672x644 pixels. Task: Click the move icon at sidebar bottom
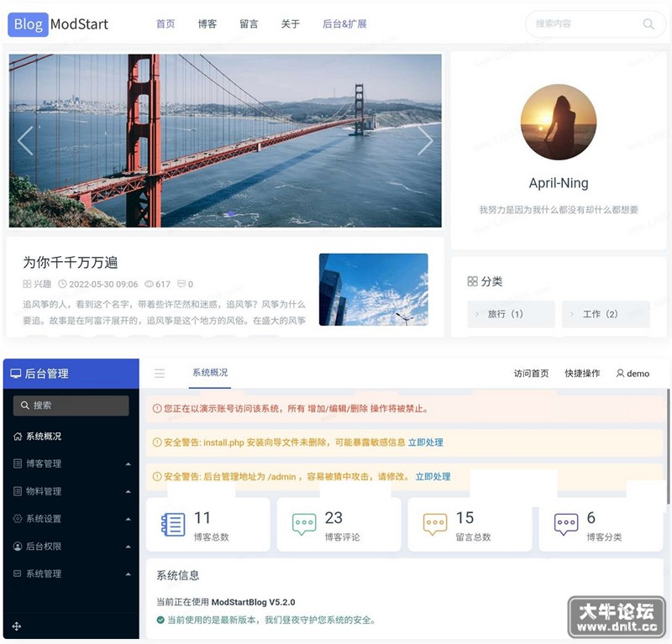tap(17, 626)
